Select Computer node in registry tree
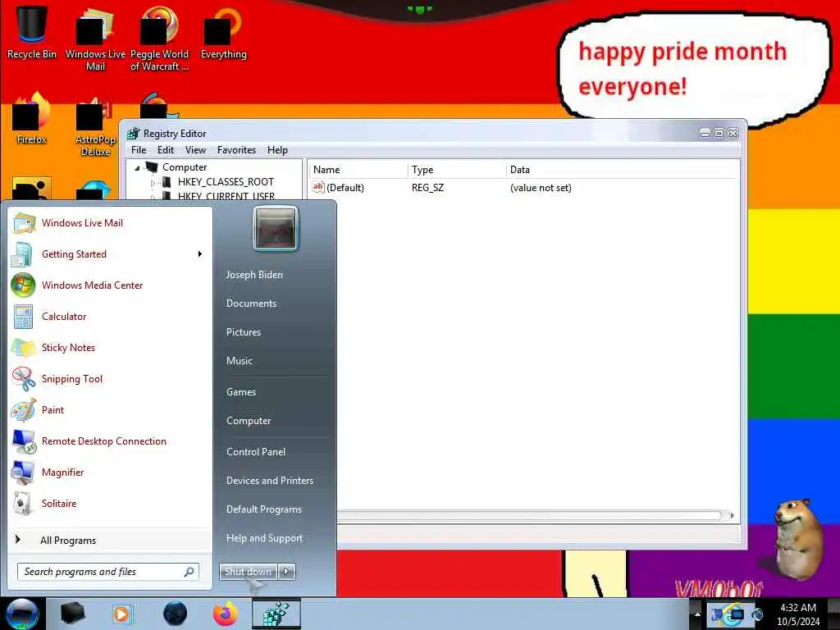840x630 pixels. coord(185,167)
